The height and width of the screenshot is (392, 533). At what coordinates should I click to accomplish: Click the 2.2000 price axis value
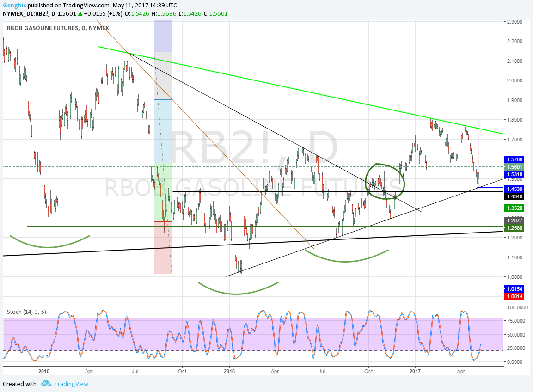(515, 41)
